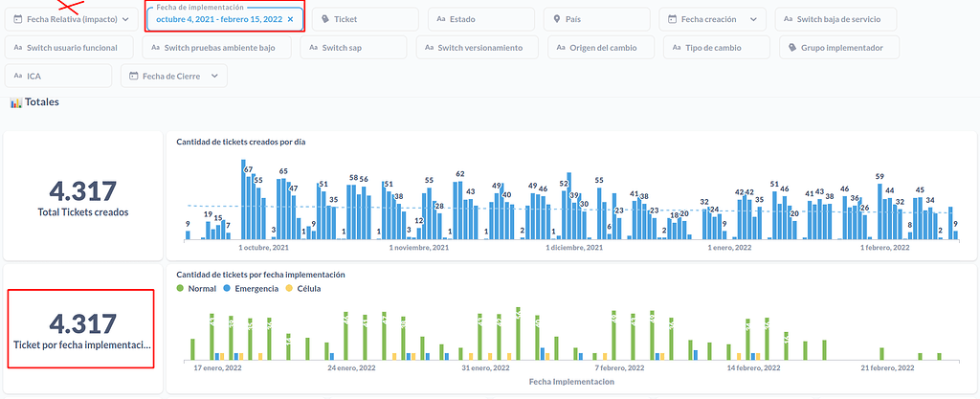Click the Totales chart icon
The image size is (980, 399).
pyautogui.click(x=16, y=102)
